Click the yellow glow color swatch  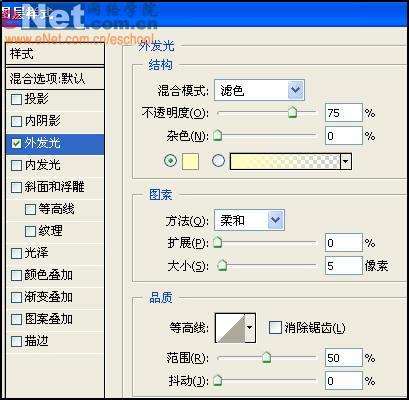tap(190, 162)
